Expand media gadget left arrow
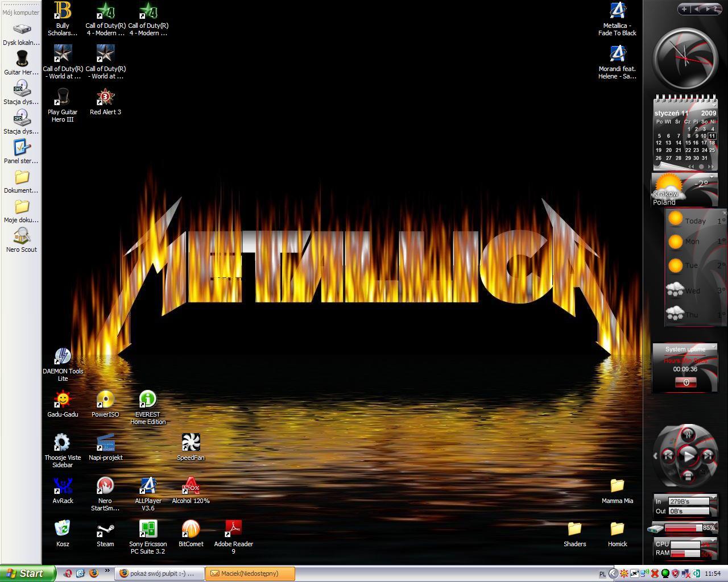 656,455
